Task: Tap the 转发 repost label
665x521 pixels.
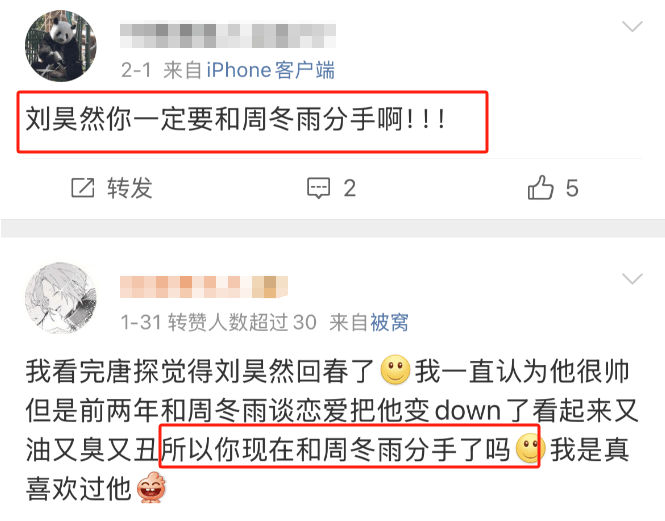Action: (x=129, y=188)
